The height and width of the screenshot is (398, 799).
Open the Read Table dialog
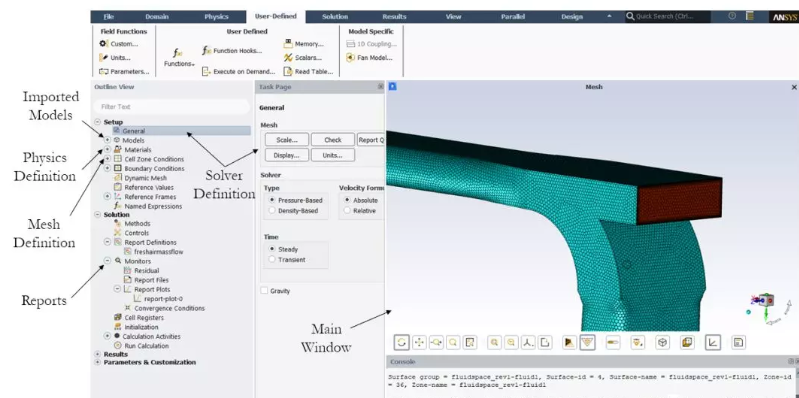308,72
